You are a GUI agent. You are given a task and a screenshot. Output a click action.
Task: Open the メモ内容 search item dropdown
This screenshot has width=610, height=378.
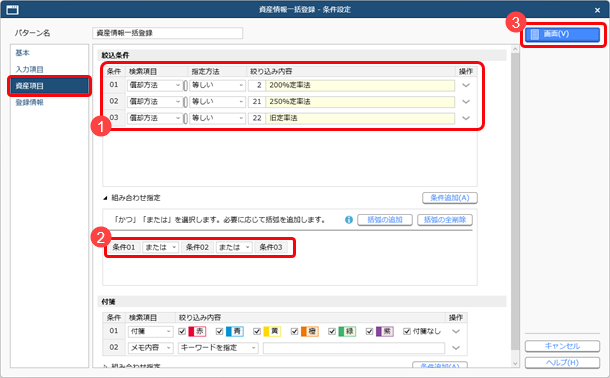coord(150,348)
